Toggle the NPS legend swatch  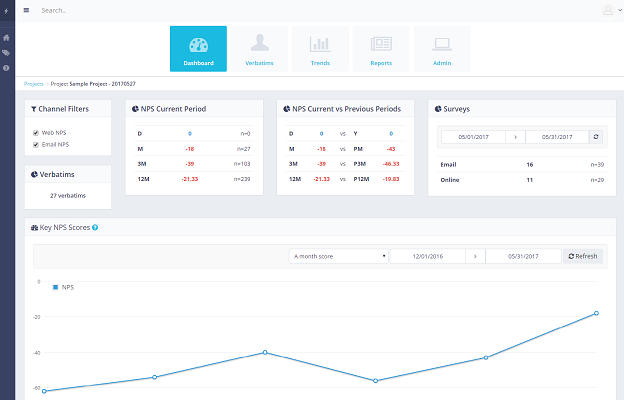(x=56, y=287)
